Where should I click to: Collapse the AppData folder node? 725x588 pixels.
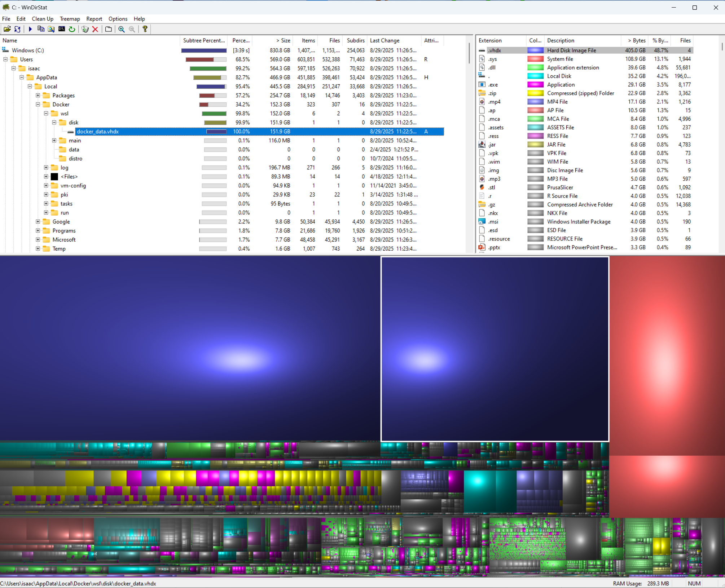pyautogui.click(x=22, y=78)
